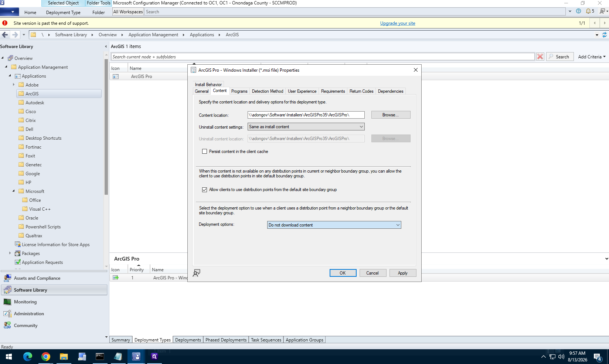Click the red X clear search icon
Viewport: 609px width, 364px height.
click(540, 57)
